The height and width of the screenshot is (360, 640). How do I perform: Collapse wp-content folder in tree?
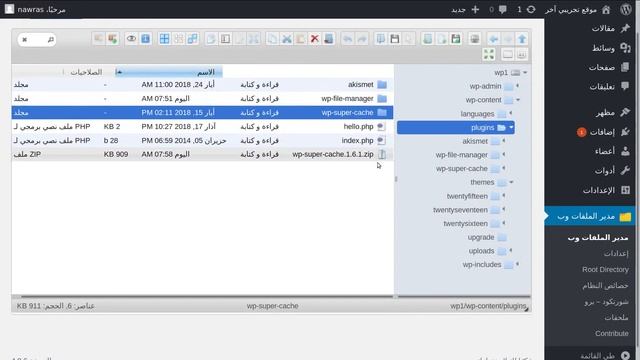coord(518,100)
